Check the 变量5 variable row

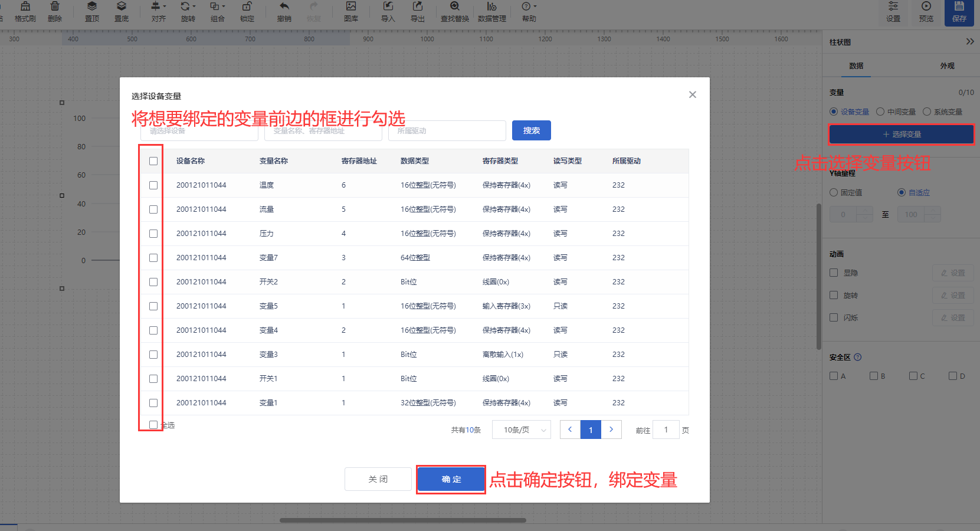click(x=153, y=306)
